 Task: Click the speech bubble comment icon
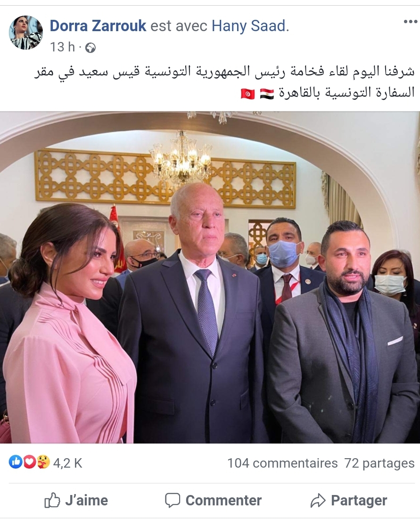tap(173, 501)
